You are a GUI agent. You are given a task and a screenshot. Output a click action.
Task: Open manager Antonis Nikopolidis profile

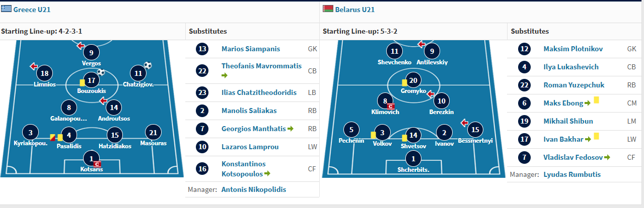coord(254,190)
